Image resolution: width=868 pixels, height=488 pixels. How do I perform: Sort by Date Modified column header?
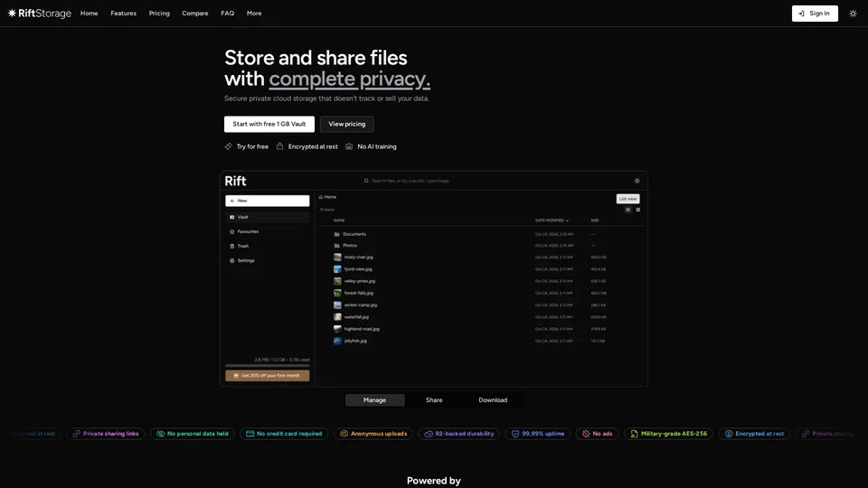tap(552, 221)
